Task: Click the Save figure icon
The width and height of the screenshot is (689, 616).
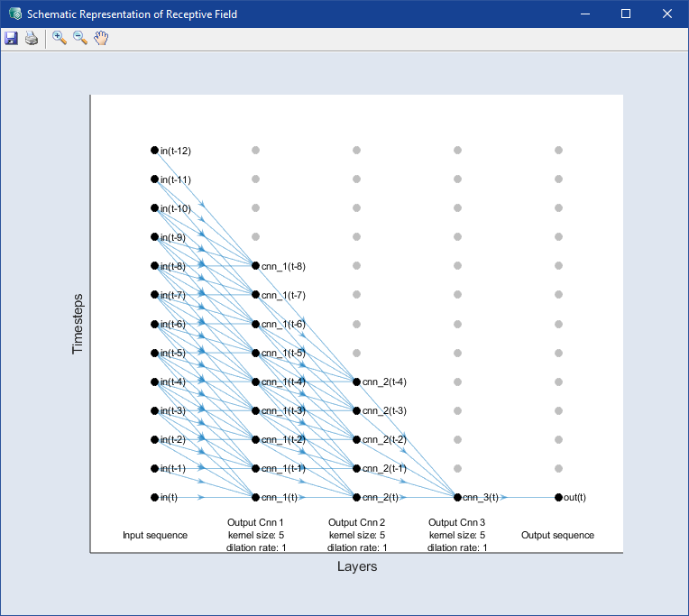Action: [x=11, y=38]
